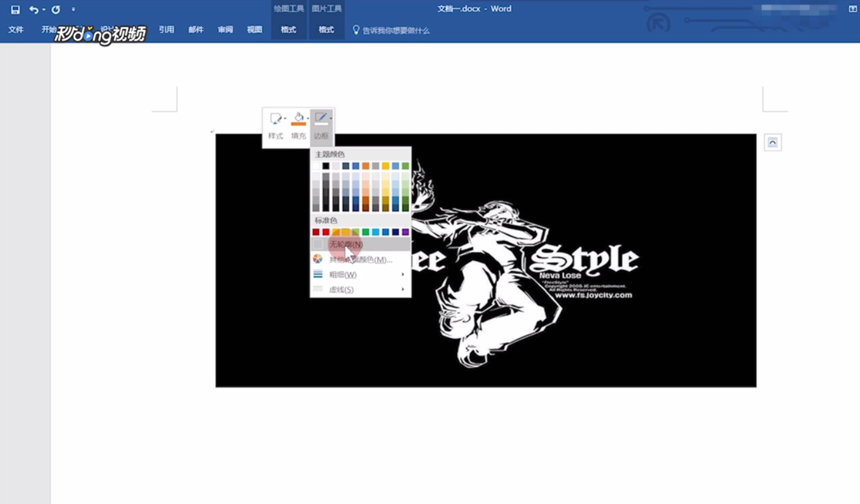Open 其他轮廓颜色(M)... more colors
Viewport: 860px width, 504px height.
click(360, 259)
